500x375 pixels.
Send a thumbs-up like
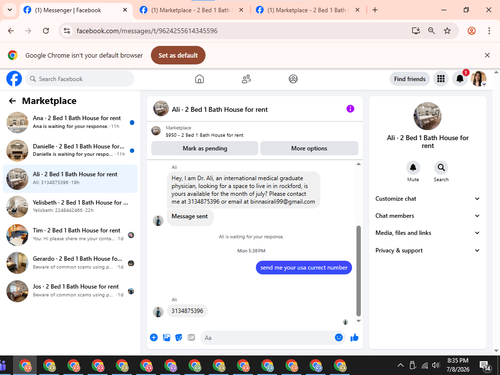tap(354, 337)
